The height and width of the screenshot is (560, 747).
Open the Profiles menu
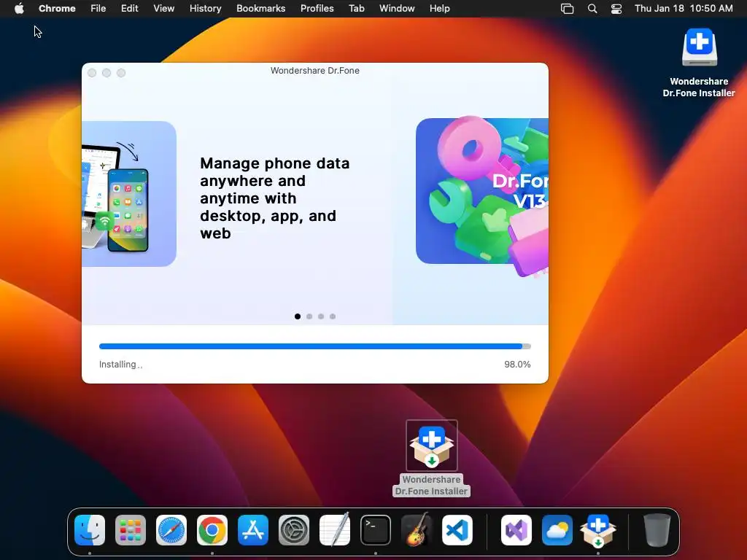(x=317, y=9)
